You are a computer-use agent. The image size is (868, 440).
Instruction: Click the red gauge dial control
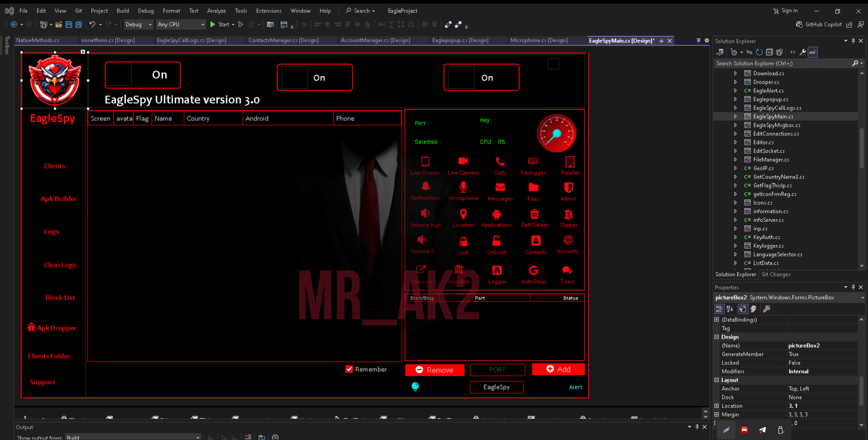(557, 134)
